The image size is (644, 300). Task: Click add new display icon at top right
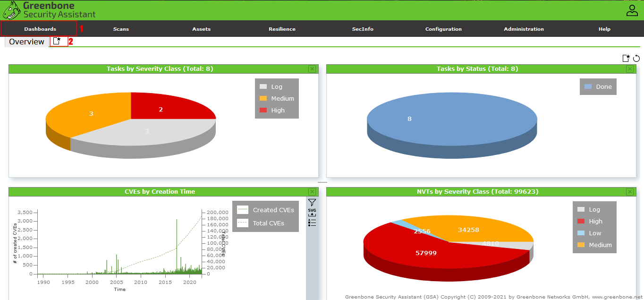(x=626, y=58)
